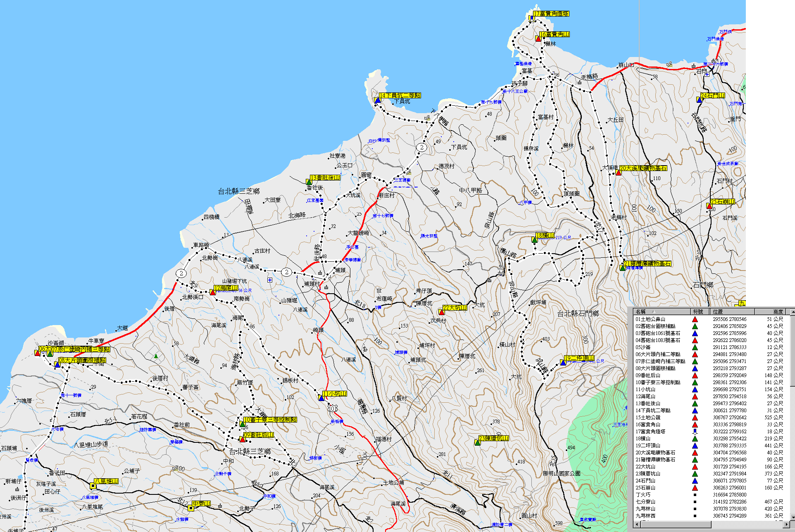The image size is (795, 532).
Task: Click the green triangle marker for 13番社後山 on map
Action: 309,182
